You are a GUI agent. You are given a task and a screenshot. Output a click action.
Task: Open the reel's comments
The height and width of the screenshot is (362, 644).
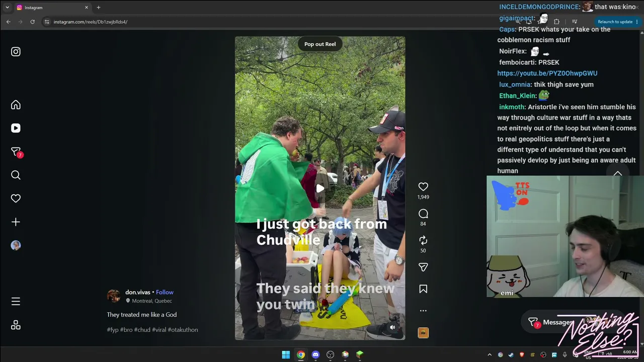(x=423, y=214)
